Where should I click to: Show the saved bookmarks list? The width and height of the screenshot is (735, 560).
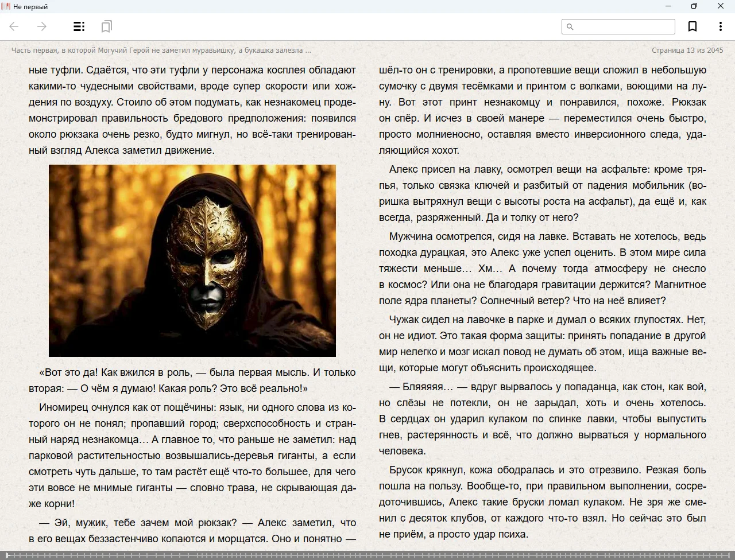[106, 26]
